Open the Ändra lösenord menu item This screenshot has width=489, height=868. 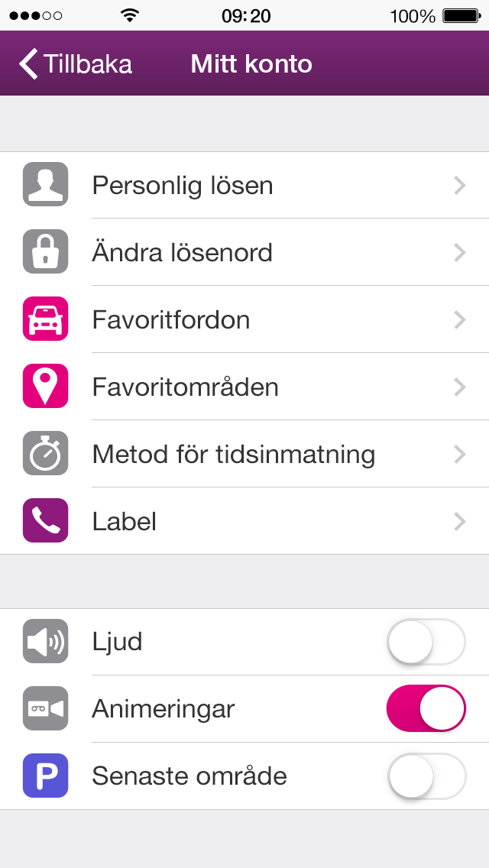tap(183, 252)
